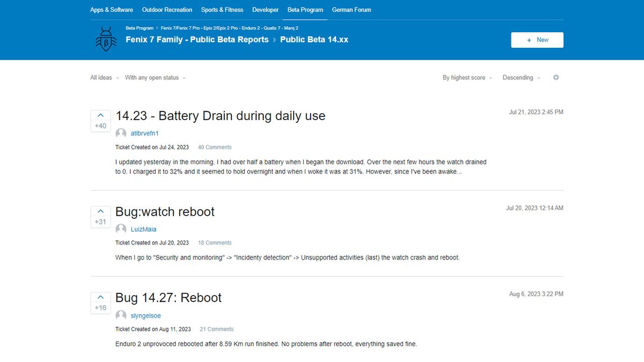Image resolution: width=644 pixels, height=362 pixels.
Task: Open the Sports & Fitness section
Action: point(222,10)
